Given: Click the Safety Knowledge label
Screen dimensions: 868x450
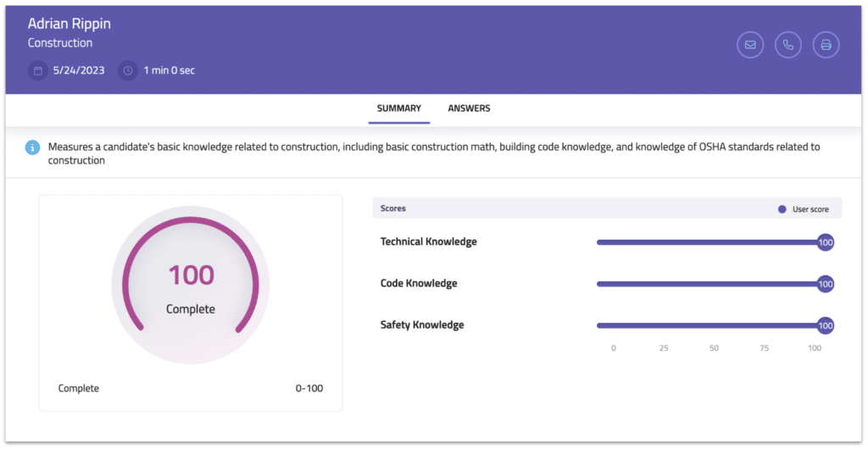Looking at the screenshot, I should (422, 325).
